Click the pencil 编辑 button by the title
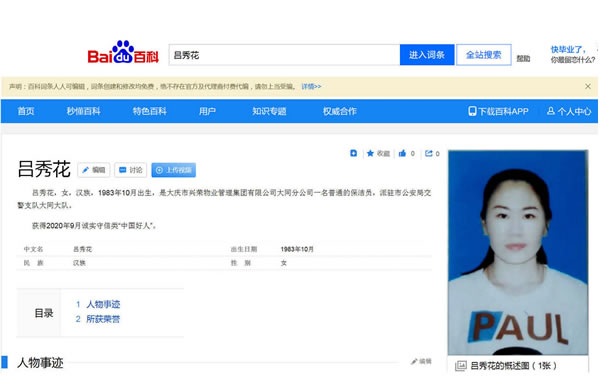The width and height of the screenshot is (600, 390). pos(94,170)
